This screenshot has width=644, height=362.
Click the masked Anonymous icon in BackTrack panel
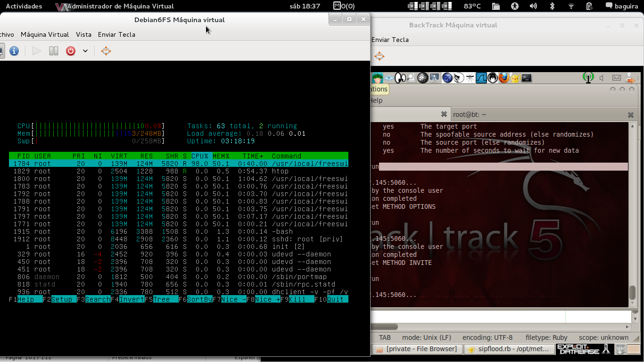point(493,78)
